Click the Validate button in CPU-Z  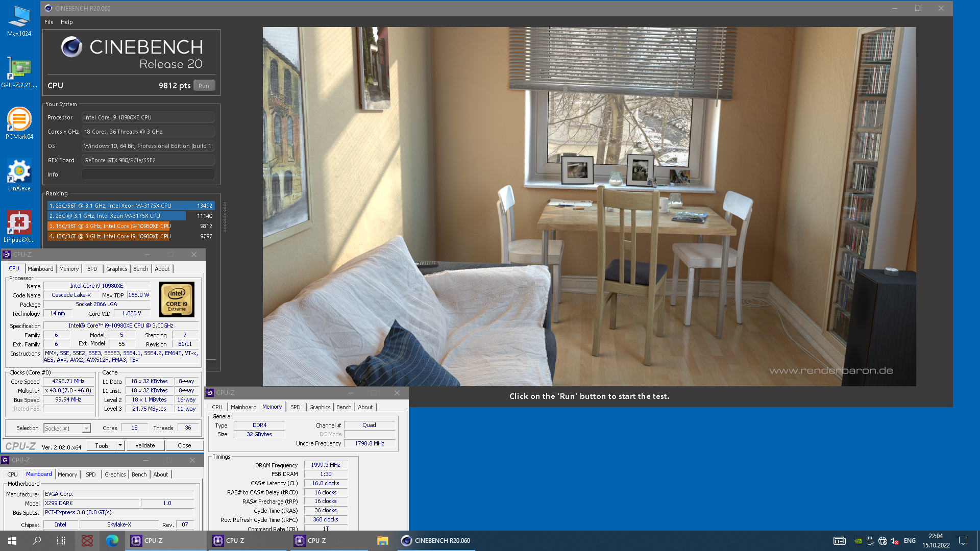click(x=145, y=445)
